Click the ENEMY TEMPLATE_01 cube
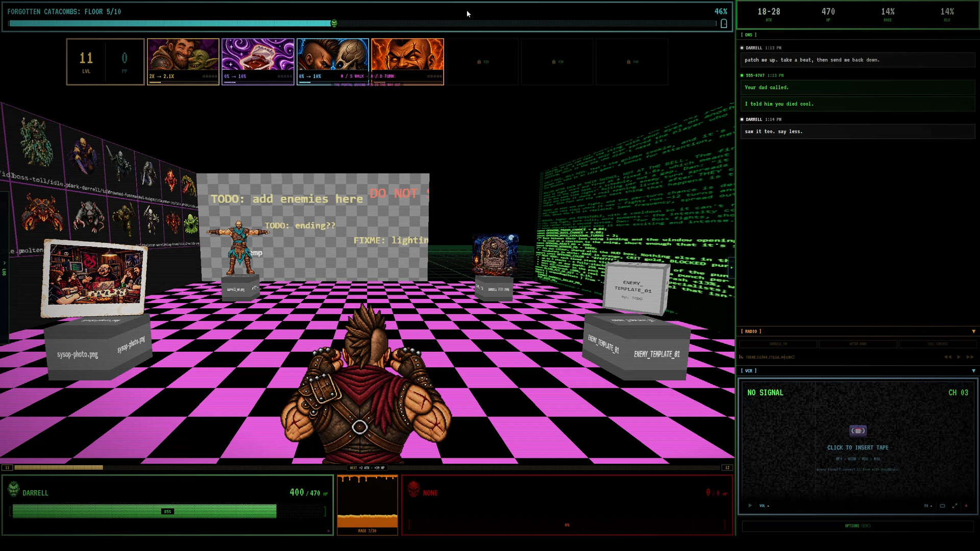980x551 pixels. click(x=635, y=288)
